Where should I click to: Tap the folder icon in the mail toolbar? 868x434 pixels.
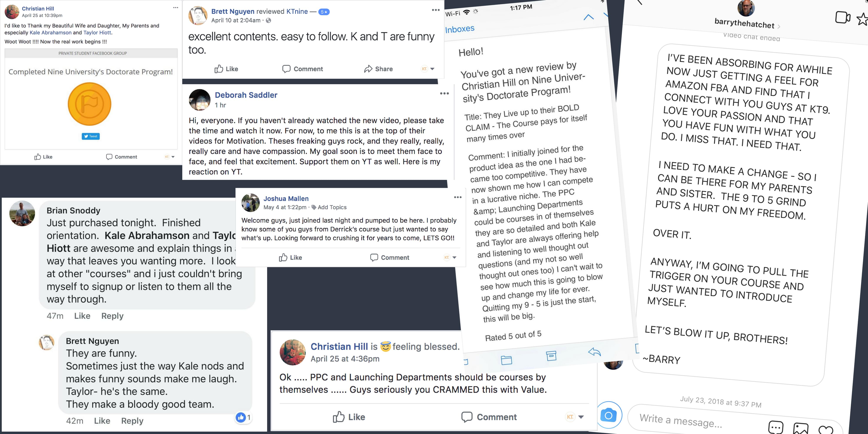point(506,360)
